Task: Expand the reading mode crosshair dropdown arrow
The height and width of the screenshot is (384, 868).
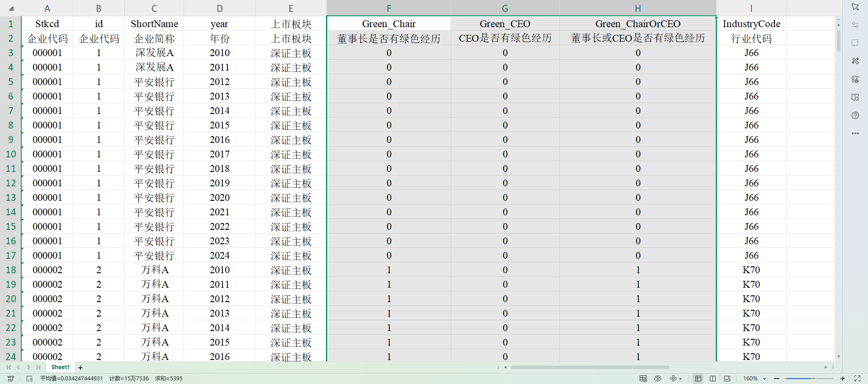Action: pyautogui.click(x=680, y=379)
